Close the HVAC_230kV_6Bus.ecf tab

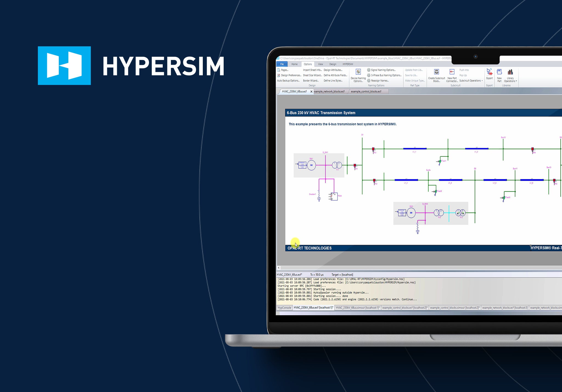coord(311,92)
